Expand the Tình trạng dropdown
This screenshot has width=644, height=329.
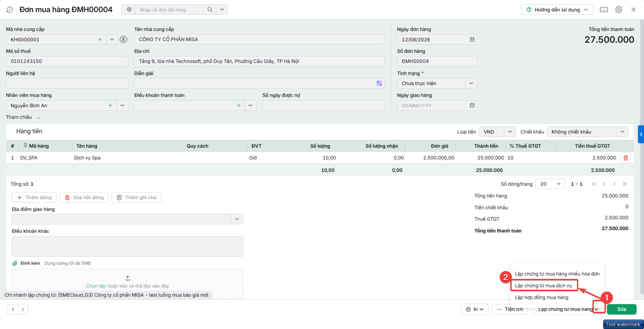coord(471,83)
